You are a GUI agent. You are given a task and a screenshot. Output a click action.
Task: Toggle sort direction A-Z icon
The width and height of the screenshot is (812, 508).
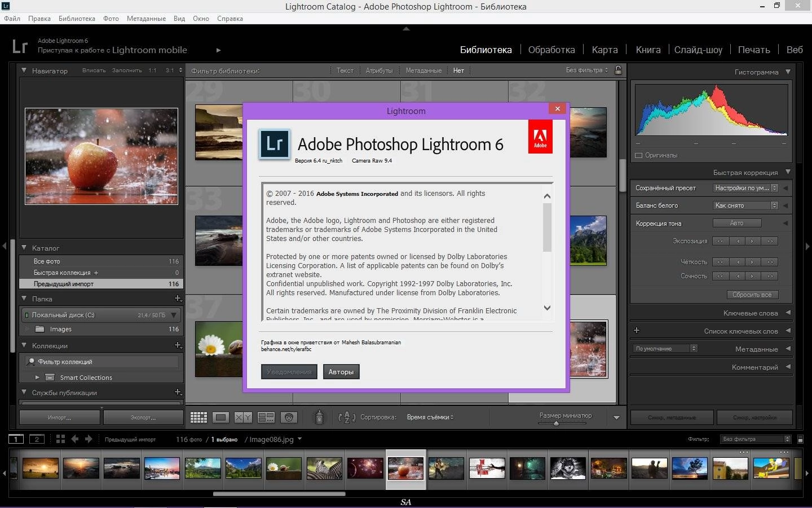[346, 417]
